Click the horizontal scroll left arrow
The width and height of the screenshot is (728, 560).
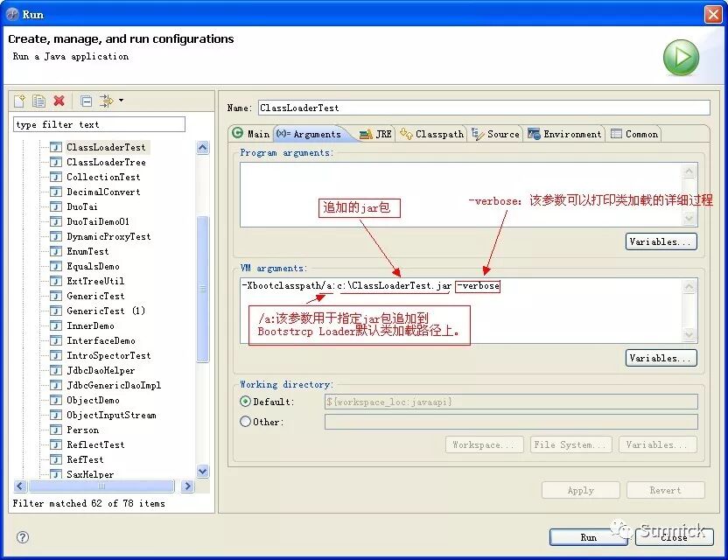click(20, 486)
